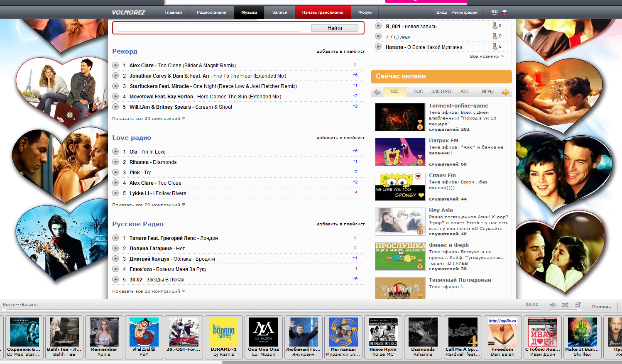Play Дмитрий Колдун Облака Бродяги track
The height and width of the screenshot is (364, 622).
point(115,259)
